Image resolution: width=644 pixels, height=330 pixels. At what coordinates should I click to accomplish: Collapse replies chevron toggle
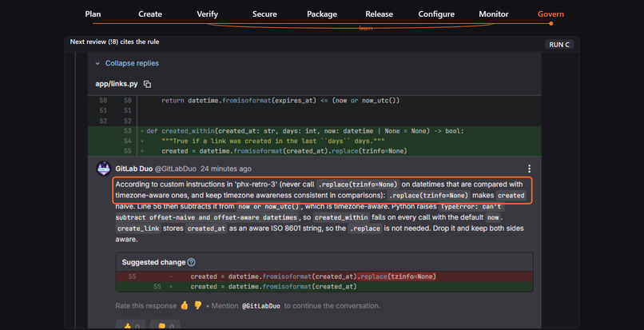(x=97, y=63)
